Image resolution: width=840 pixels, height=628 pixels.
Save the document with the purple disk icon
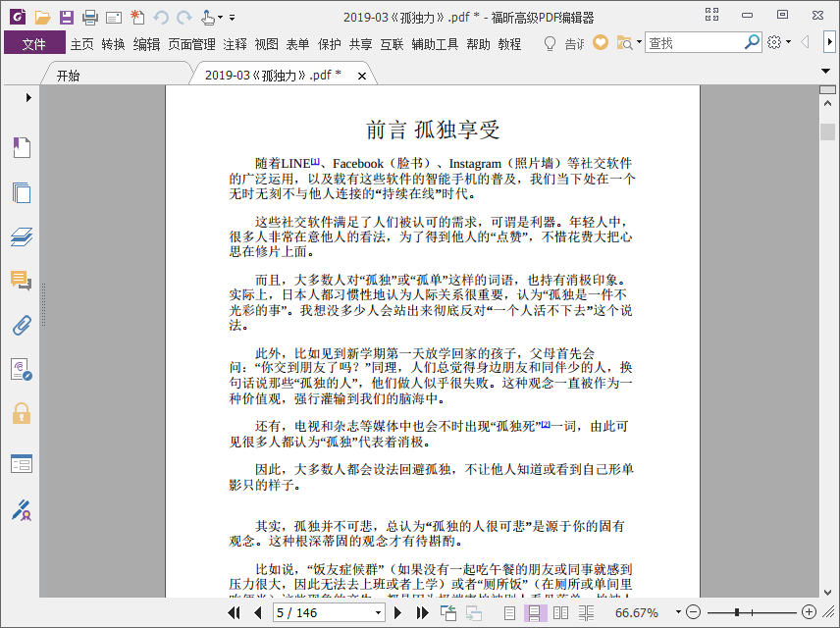[x=67, y=17]
